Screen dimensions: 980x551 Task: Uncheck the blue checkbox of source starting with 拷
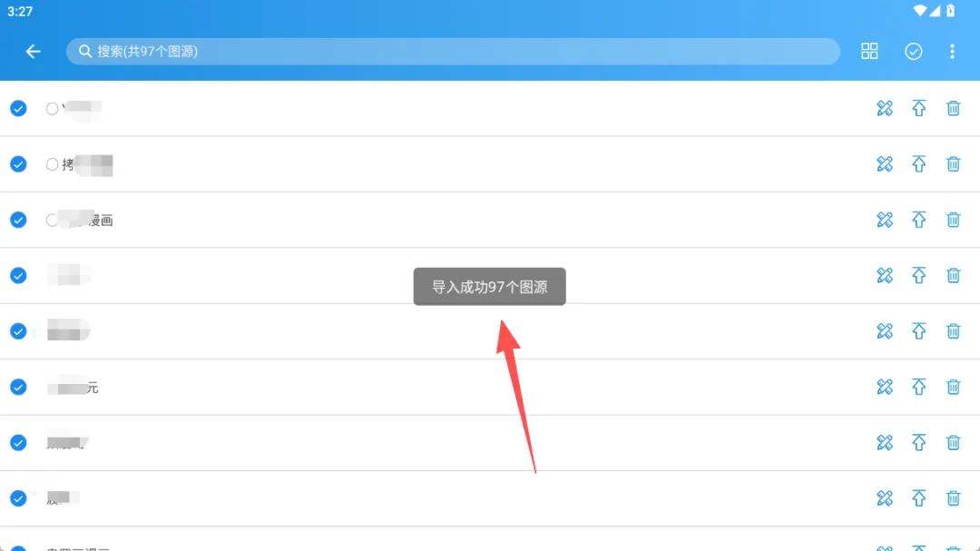18,164
